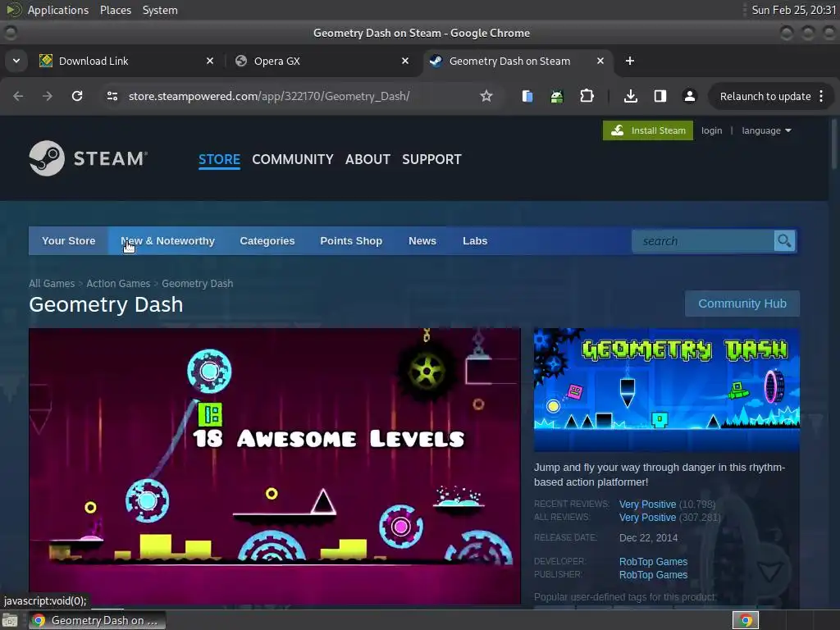Open the SUPPORT page
This screenshot has width=840, height=630.
[x=431, y=159]
